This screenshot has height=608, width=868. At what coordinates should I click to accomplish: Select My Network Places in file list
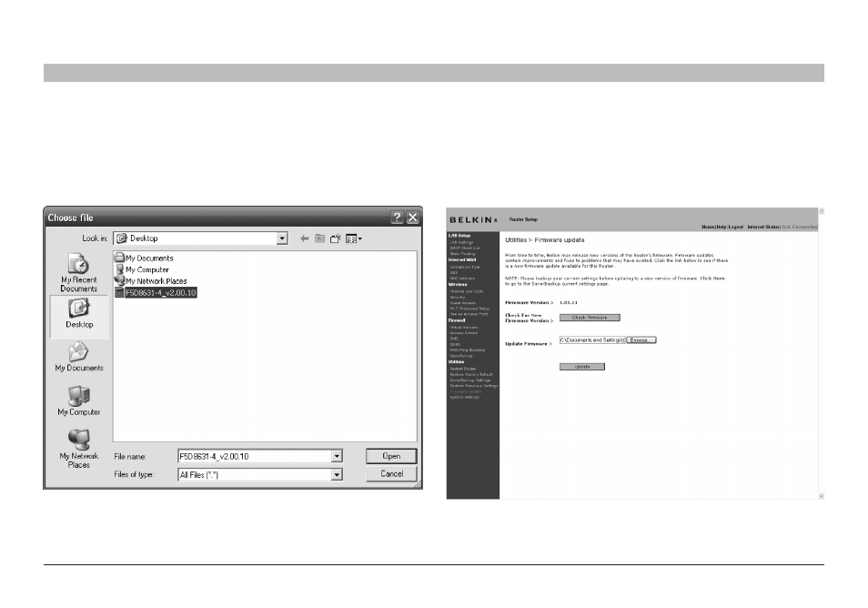(x=150, y=281)
